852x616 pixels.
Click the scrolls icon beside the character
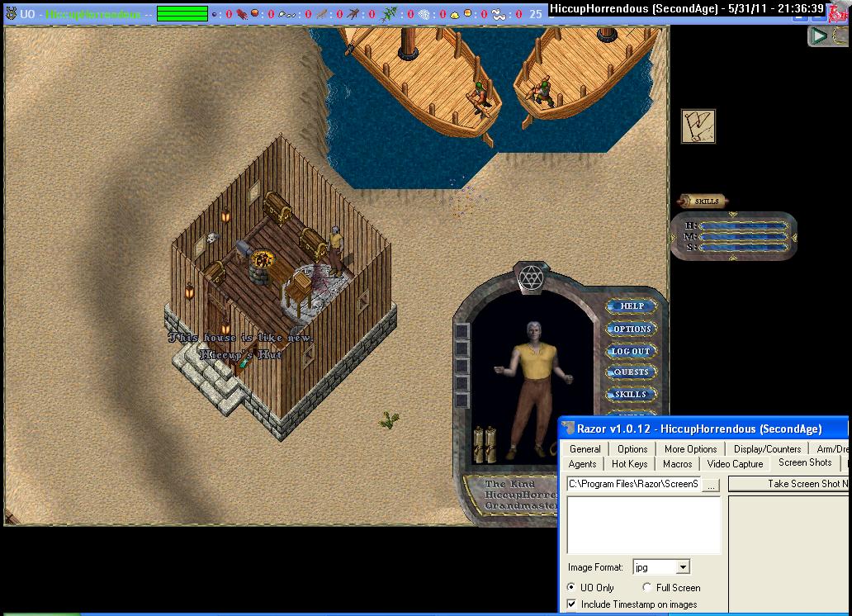[484, 444]
